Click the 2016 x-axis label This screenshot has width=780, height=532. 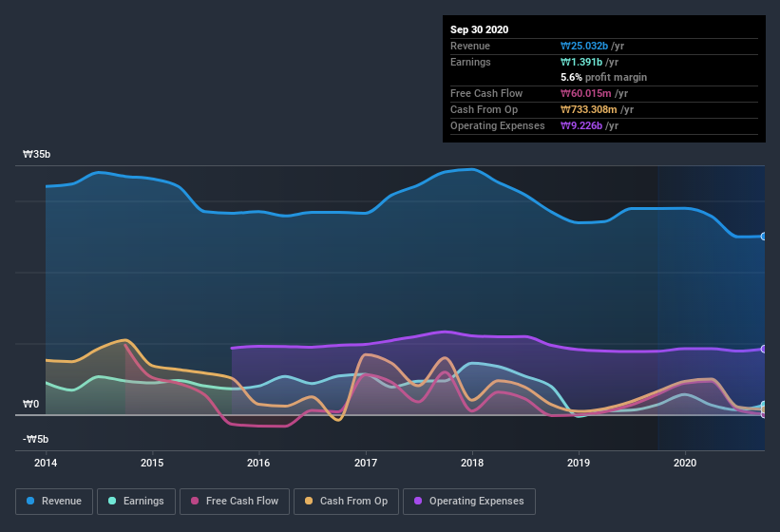258,463
